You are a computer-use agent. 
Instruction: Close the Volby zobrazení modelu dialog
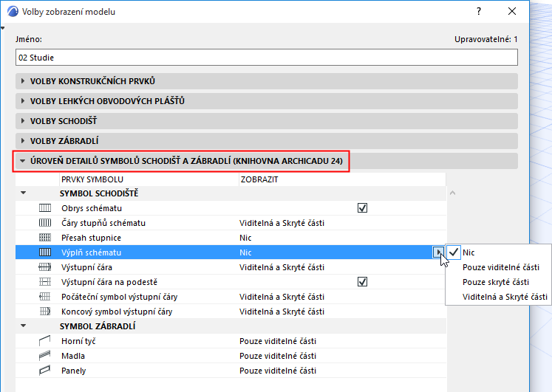tap(512, 11)
